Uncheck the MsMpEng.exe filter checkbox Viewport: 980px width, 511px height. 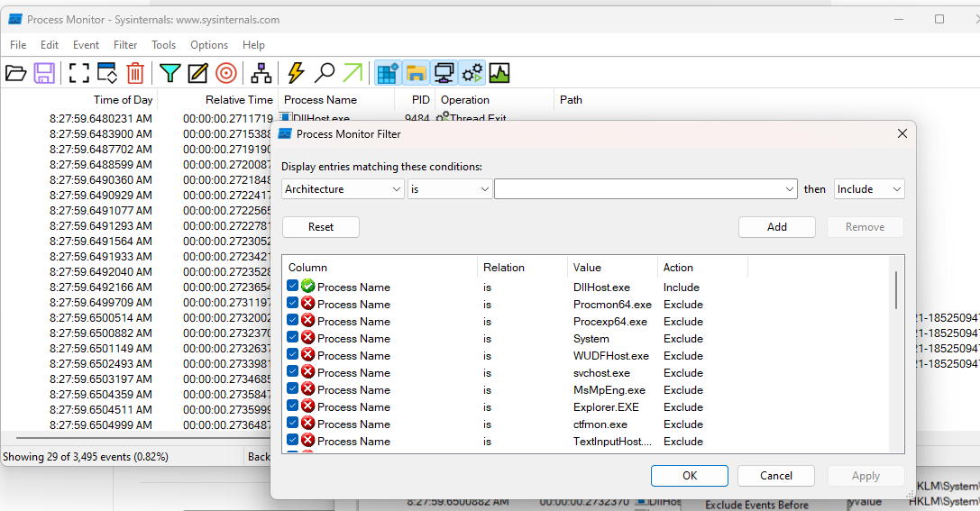[292, 388]
